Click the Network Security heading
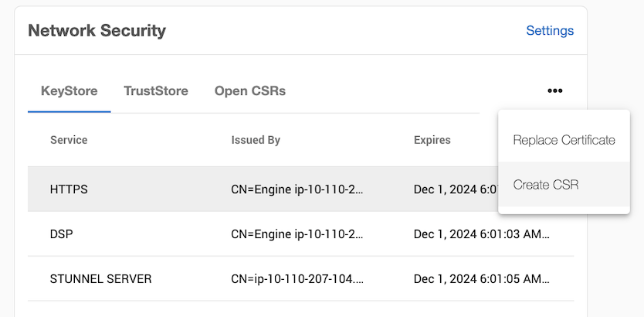644x317 pixels. coord(97,31)
